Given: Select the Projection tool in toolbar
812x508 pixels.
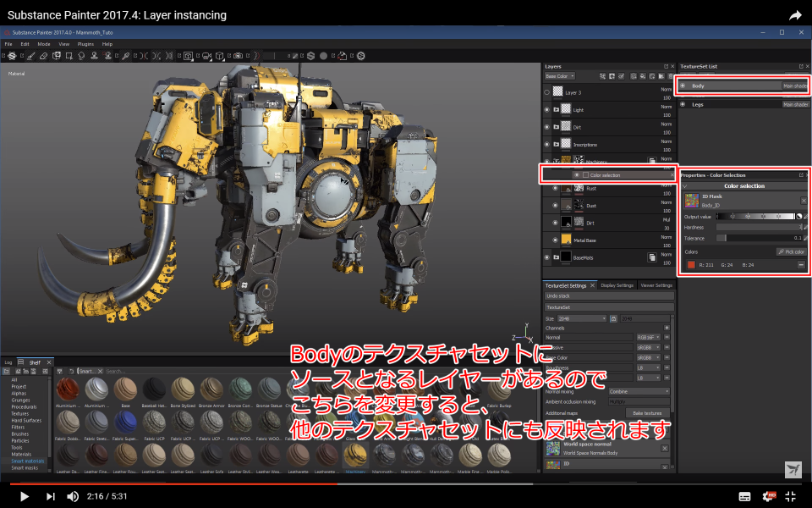Looking at the screenshot, I should (x=57, y=56).
